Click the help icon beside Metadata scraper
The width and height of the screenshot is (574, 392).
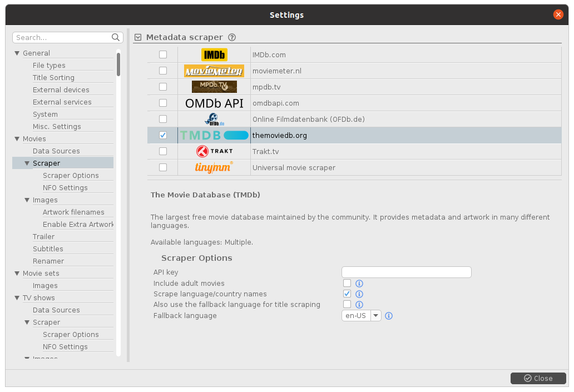click(x=232, y=38)
